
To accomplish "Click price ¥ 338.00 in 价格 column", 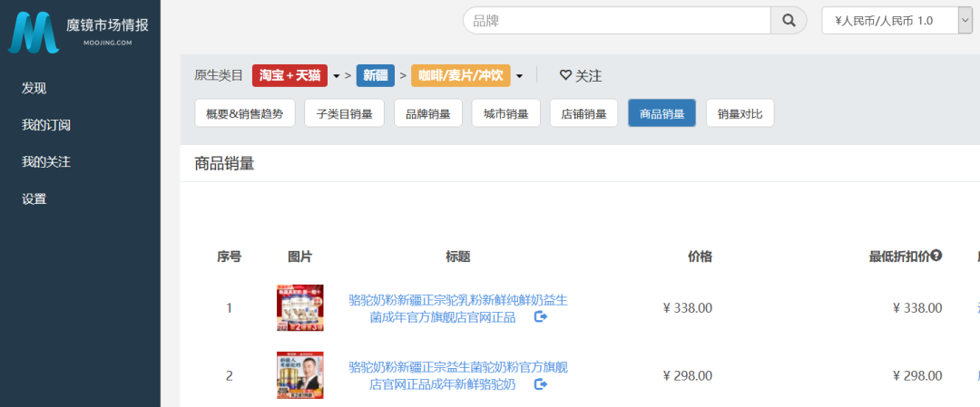I will coord(688,308).
